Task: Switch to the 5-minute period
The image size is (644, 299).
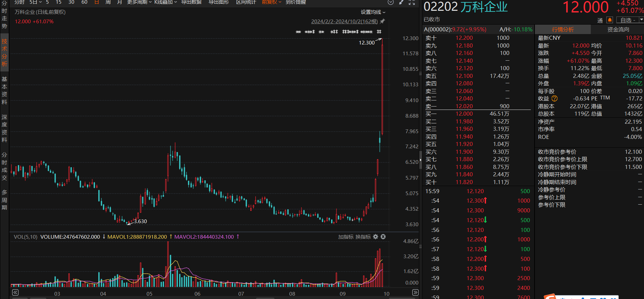Action: (47, 2)
